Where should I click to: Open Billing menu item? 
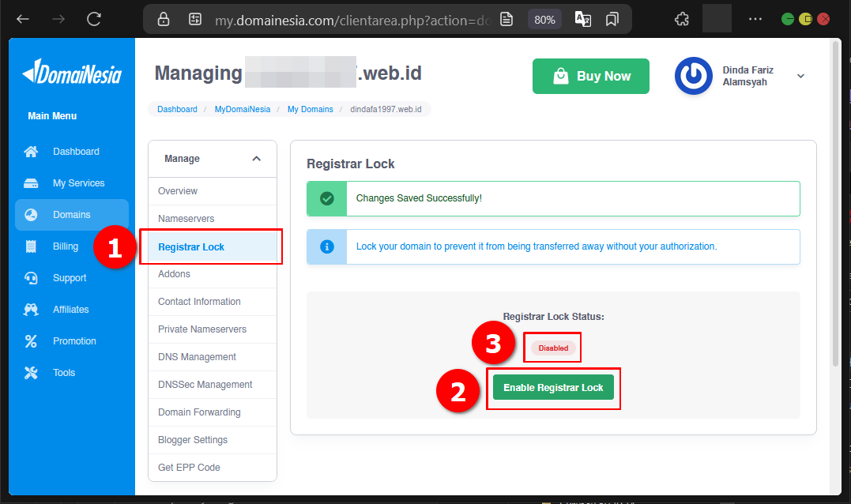(66, 246)
